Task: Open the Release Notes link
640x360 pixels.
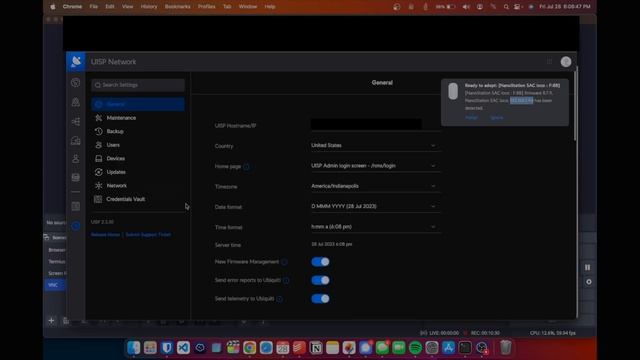Action: tap(105, 235)
